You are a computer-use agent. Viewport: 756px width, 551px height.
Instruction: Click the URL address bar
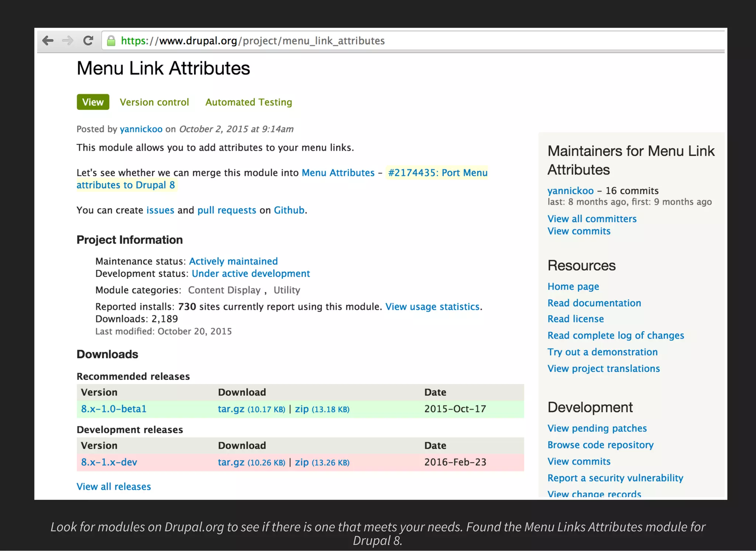click(413, 41)
